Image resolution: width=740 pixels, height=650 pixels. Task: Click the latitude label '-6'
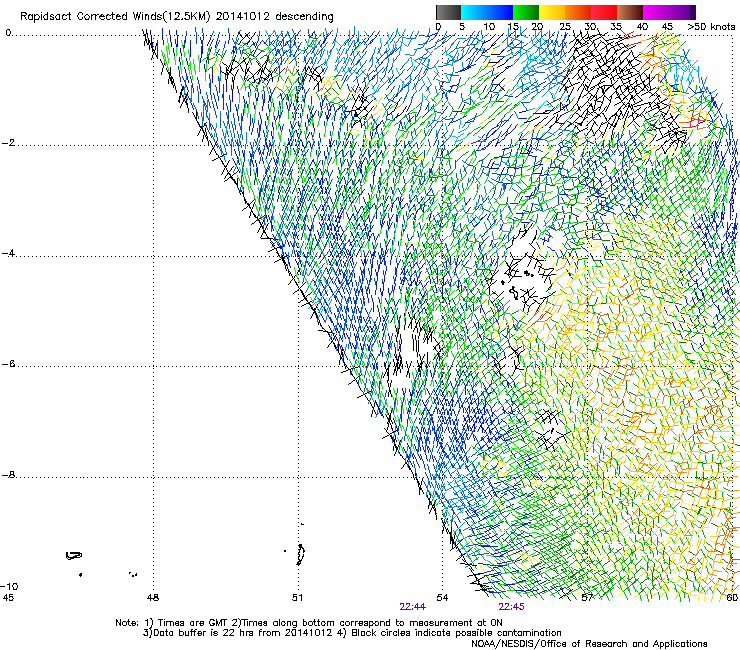tap(8, 364)
